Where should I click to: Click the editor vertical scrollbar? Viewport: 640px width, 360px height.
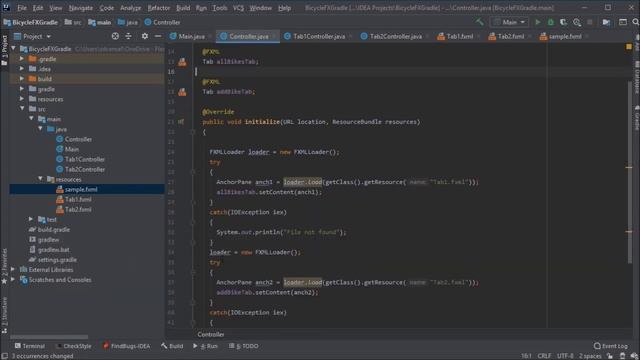pos(630,171)
